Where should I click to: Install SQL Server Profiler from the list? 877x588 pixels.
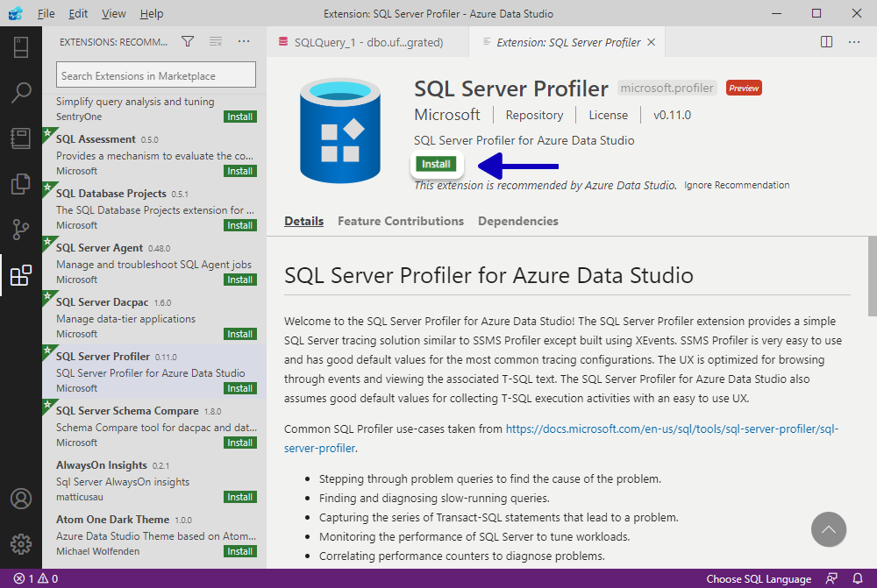pyautogui.click(x=240, y=388)
